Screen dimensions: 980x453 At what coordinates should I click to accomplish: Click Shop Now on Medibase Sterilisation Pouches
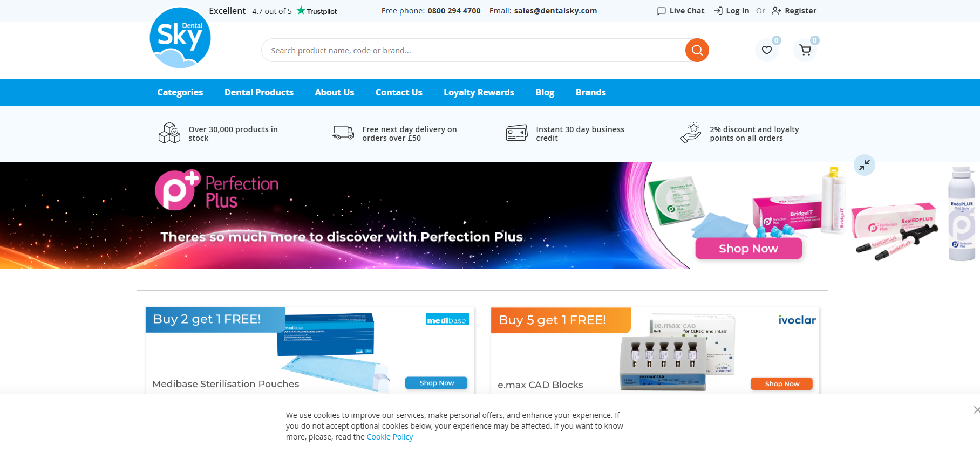436,383
